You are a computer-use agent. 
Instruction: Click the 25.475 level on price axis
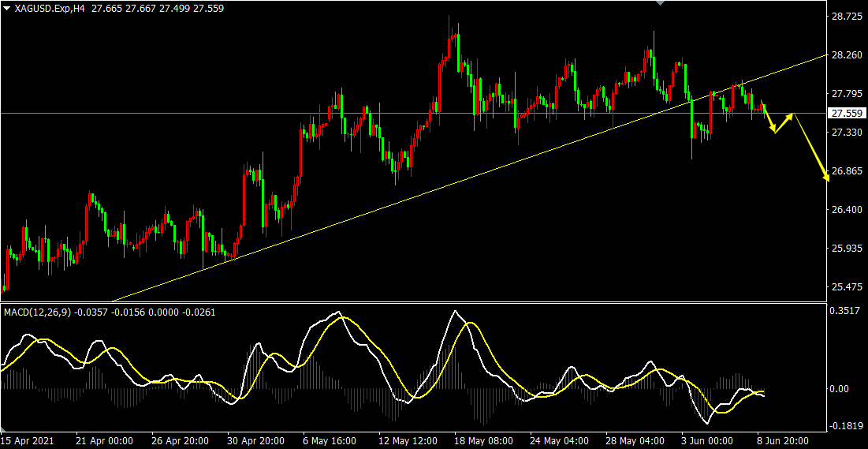pos(846,286)
